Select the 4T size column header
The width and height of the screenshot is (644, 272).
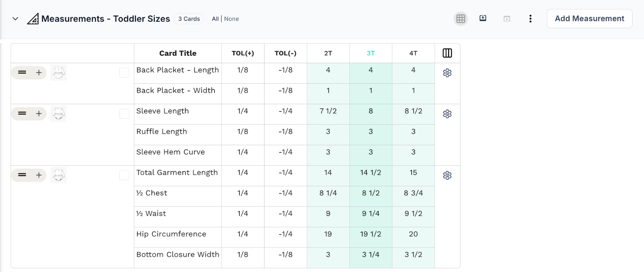(413, 53)
